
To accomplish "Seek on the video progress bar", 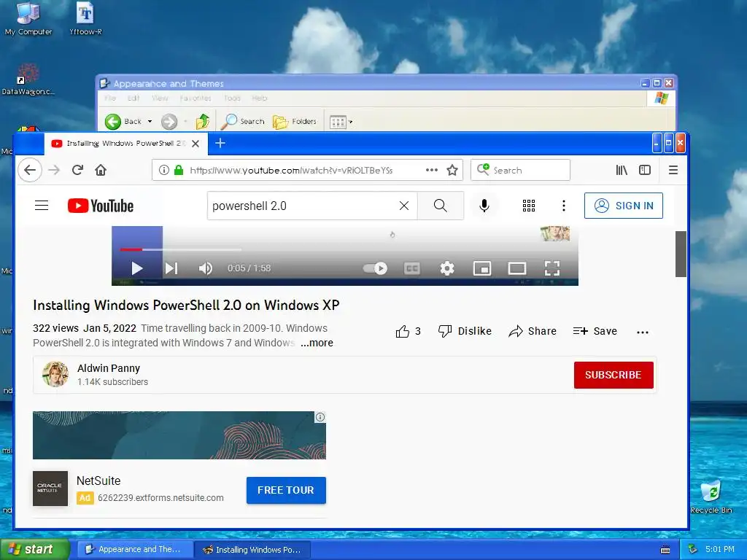I will pyautogui.click(x=345, y=249).
